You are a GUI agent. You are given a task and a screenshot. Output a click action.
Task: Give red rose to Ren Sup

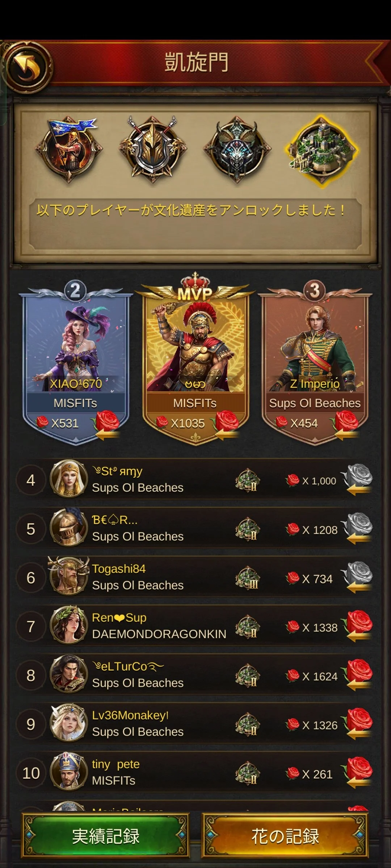tap(358, 626)
